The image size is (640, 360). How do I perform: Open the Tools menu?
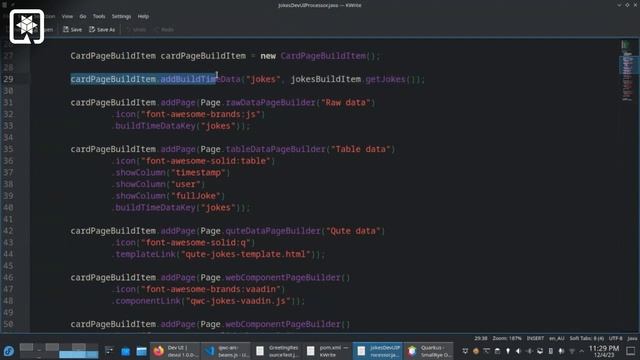click(x=99, y=16)
